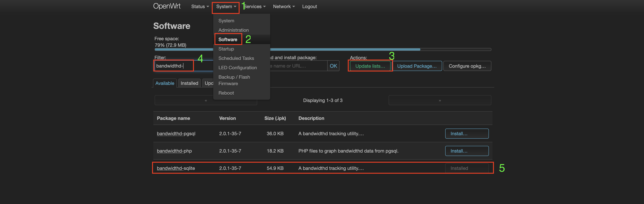
Task: Expand the Network dropdown menu
Action: coord(283,6)
